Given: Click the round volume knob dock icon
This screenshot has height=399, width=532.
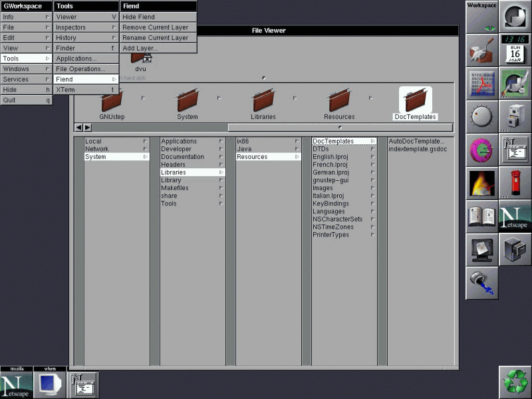Looking at the screenshot, I should click(x=481, y=117).
